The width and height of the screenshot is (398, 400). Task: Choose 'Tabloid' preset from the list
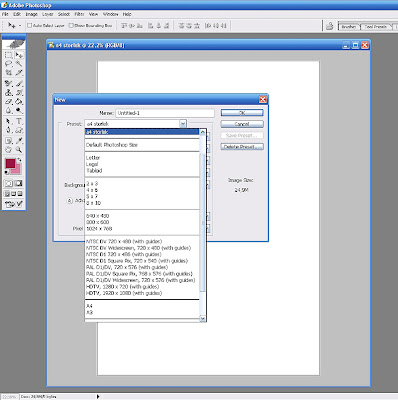(x=142, y=171)
